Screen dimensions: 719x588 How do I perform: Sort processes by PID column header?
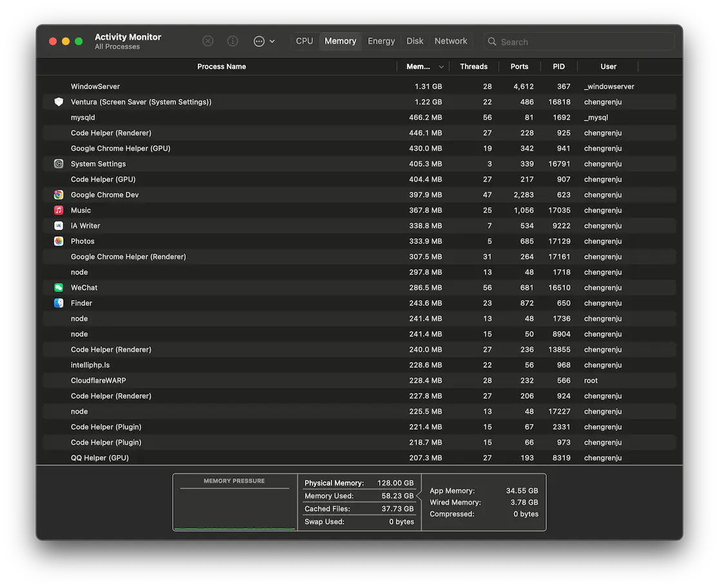(558, 66)
